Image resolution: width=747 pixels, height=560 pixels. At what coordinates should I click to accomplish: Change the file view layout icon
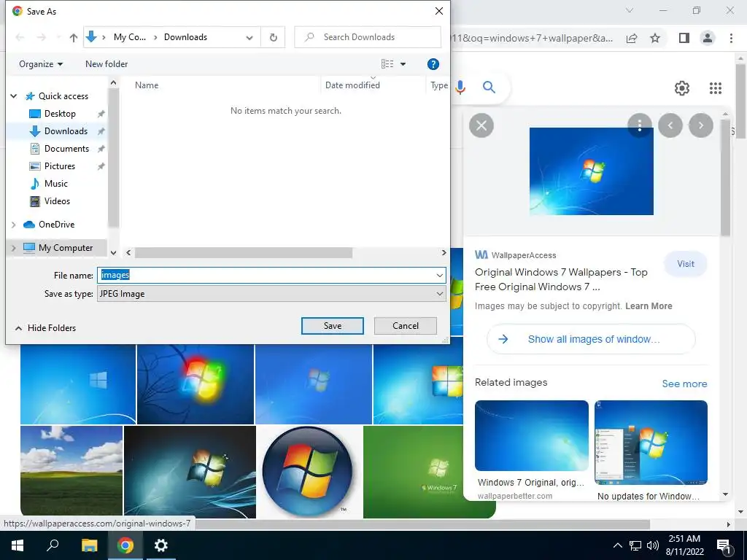tap(387, 64)
